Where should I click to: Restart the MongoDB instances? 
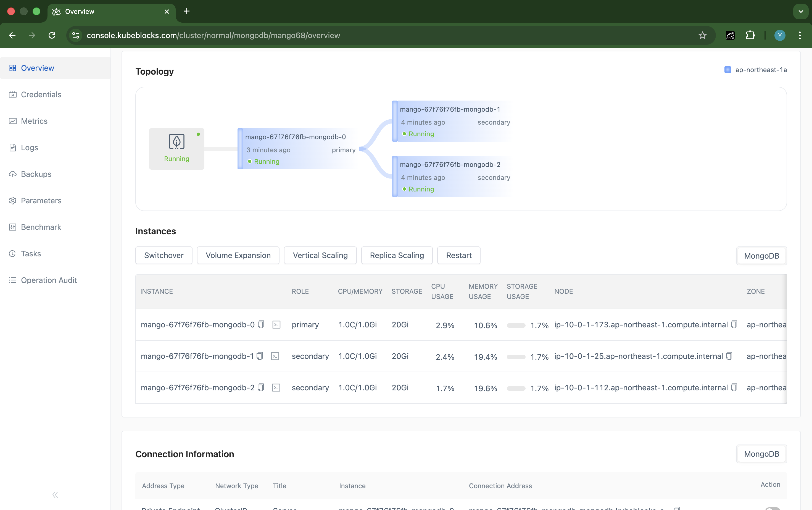click(458, 255)
